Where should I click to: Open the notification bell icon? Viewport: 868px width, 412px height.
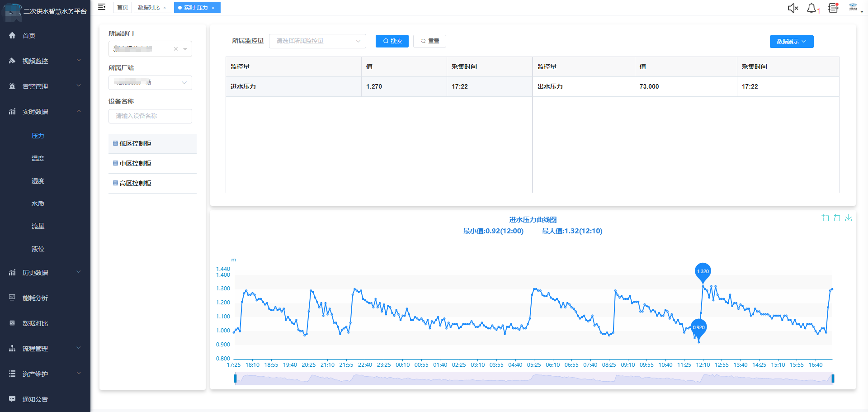[812, 8]
